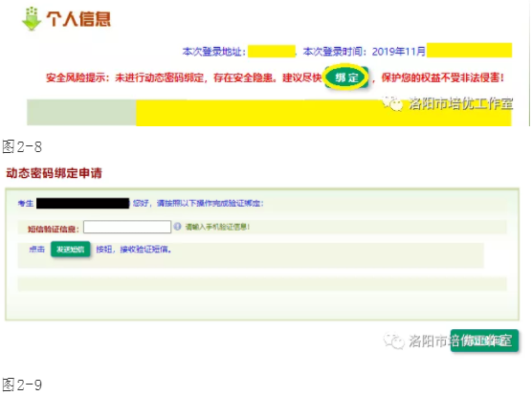Click the circled 绑定 button

(346, 77)
